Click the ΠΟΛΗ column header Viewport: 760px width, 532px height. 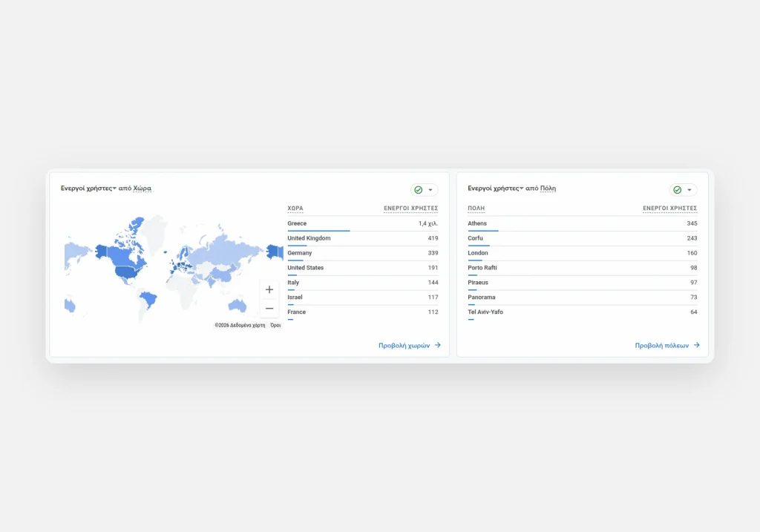pos(476,208)
